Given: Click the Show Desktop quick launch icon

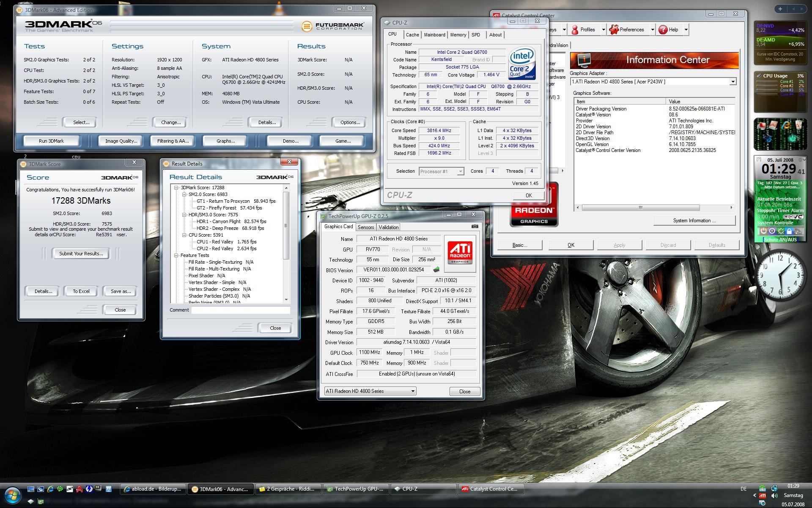Looking at the screenshot, I should [x=31, y=489].
